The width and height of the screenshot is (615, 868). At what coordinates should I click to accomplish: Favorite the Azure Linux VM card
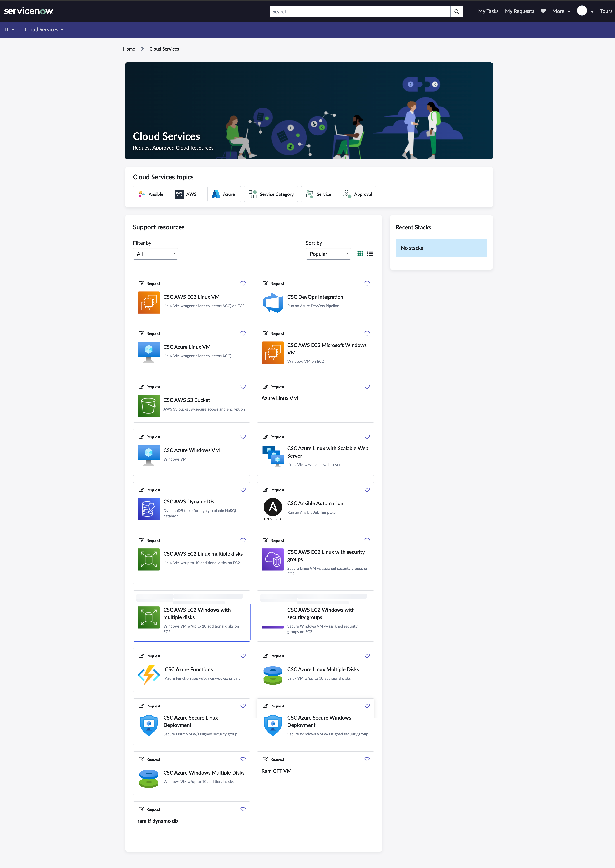[x=367, y=387]
